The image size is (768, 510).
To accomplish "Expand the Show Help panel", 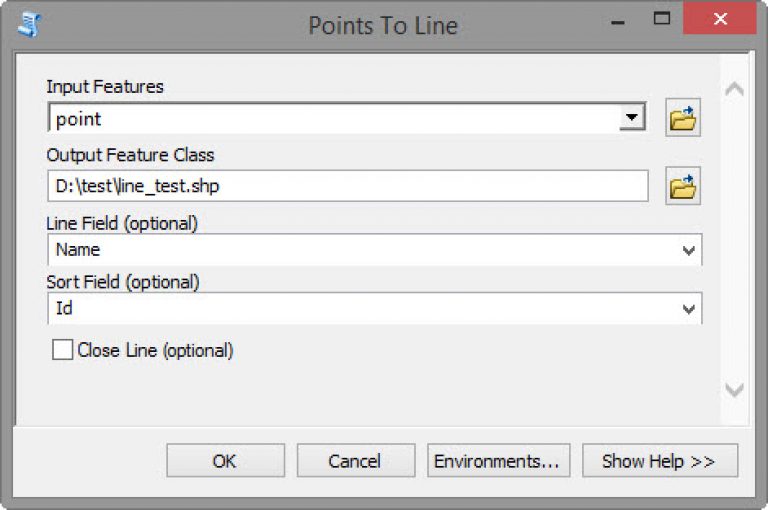I will coord(660,461).
